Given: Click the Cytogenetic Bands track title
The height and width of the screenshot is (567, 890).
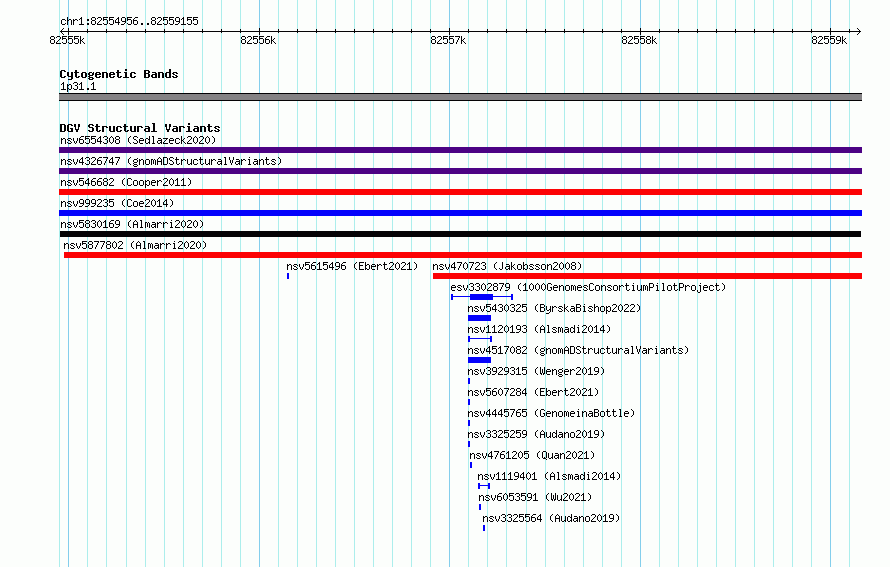Looking at the screenshot, I should point(119,74).
